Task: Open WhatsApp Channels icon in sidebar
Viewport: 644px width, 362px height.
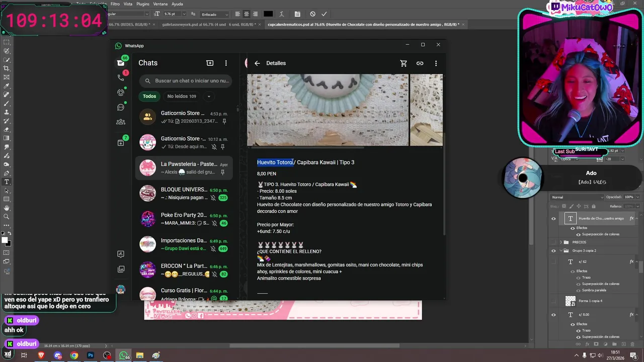Action: [121, 107]
